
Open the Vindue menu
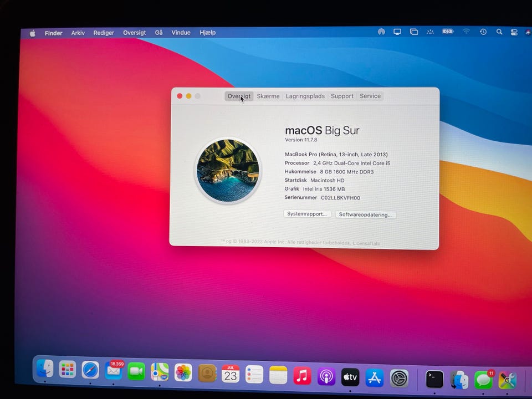pyautogui.click(x=181, y=33)
